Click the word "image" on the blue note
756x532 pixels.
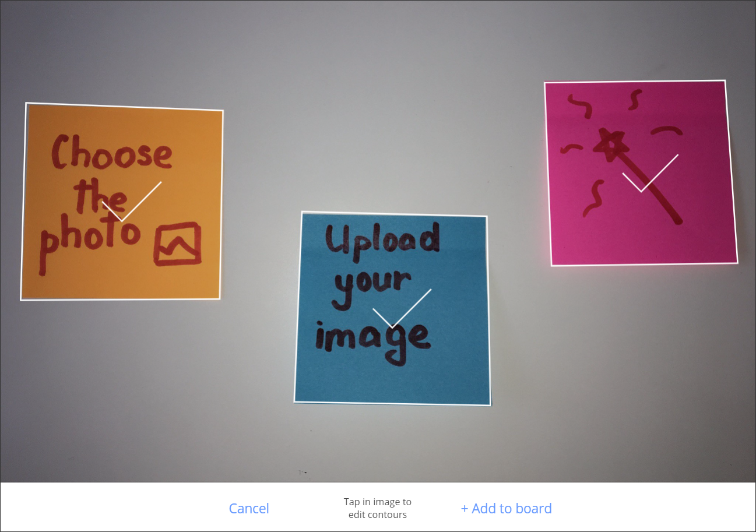[373, 337]
